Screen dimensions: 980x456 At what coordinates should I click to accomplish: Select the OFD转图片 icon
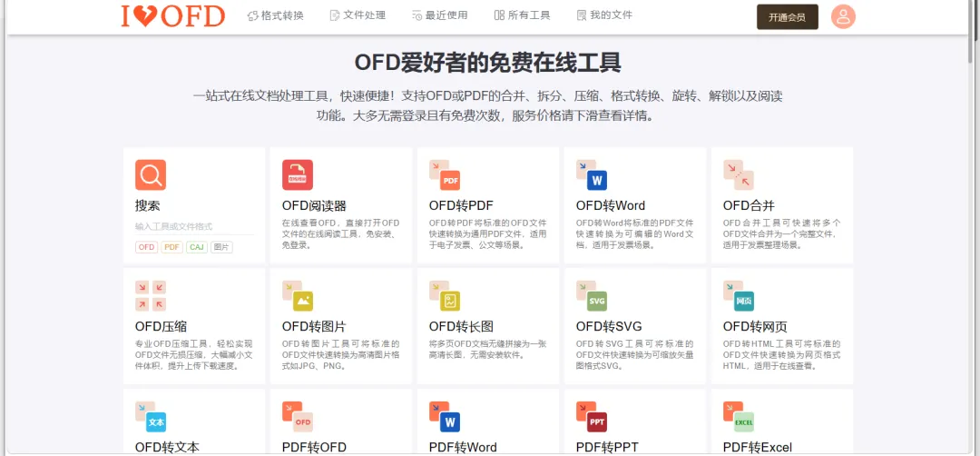click(298, 295)
